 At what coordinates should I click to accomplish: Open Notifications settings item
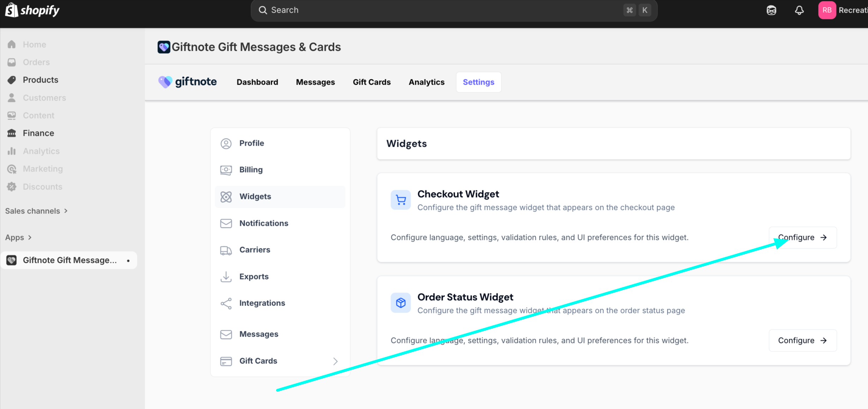pos(263,223)
